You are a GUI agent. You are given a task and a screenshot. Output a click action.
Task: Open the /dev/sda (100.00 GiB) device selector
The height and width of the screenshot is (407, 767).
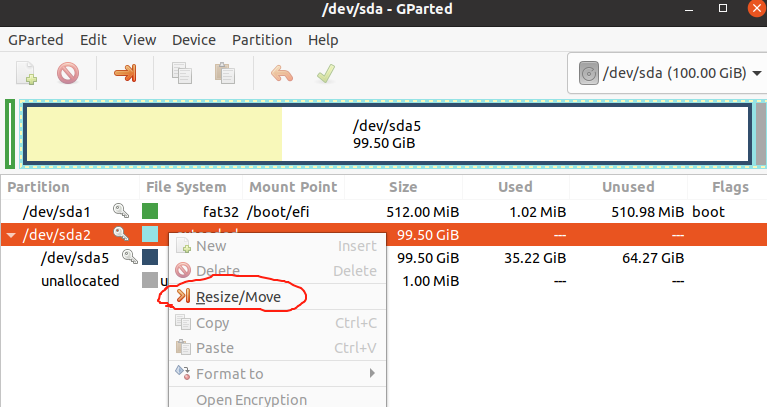669,73
